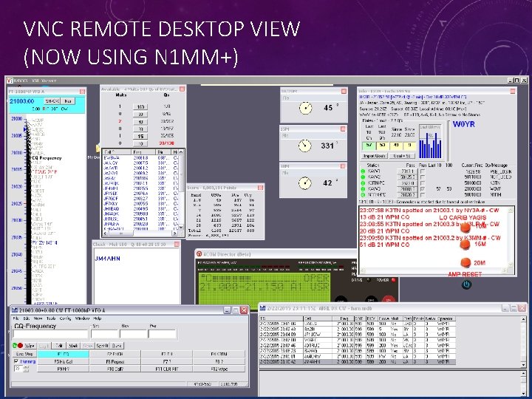Image resolution: width=532 pixels, height=399 pixels.
Task: Click the 160 band button in Available window
Action: [140, 106]
